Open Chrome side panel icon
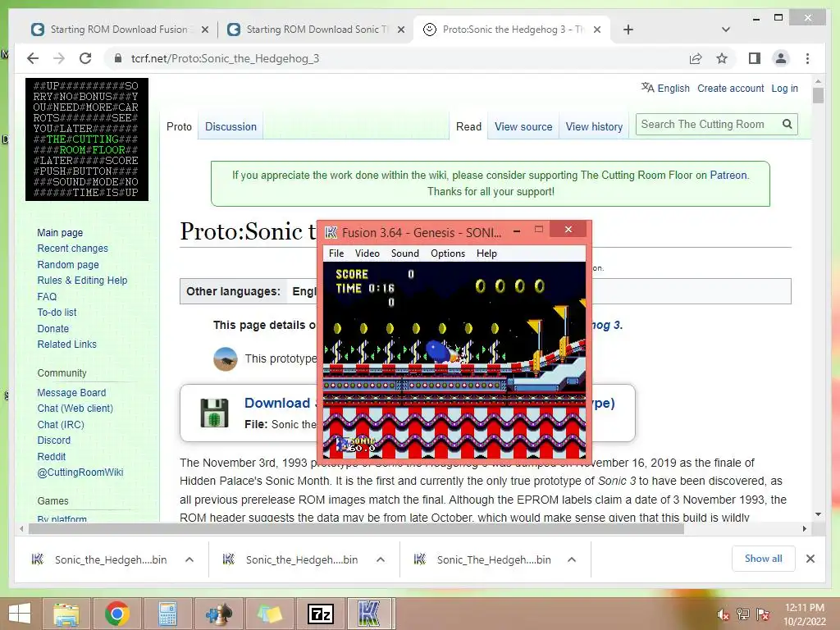 755,58
